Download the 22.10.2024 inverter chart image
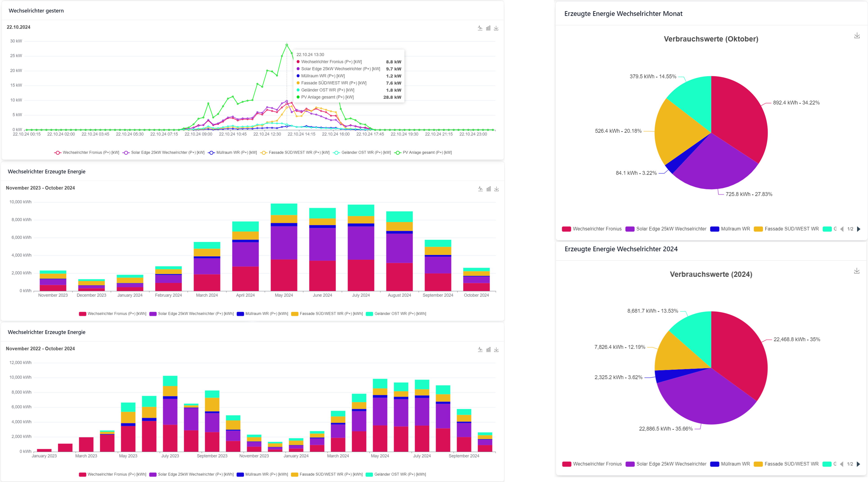The width and height of the screenshot is (868, 482). point(496,28)
